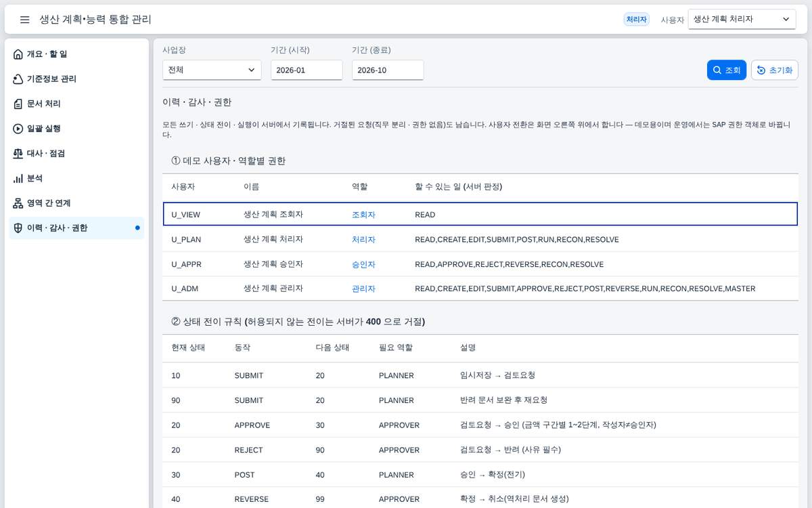Viewport: 812px width, 508px height.
Task: Open the 사용자 dropdown
Action: [742, 20]
